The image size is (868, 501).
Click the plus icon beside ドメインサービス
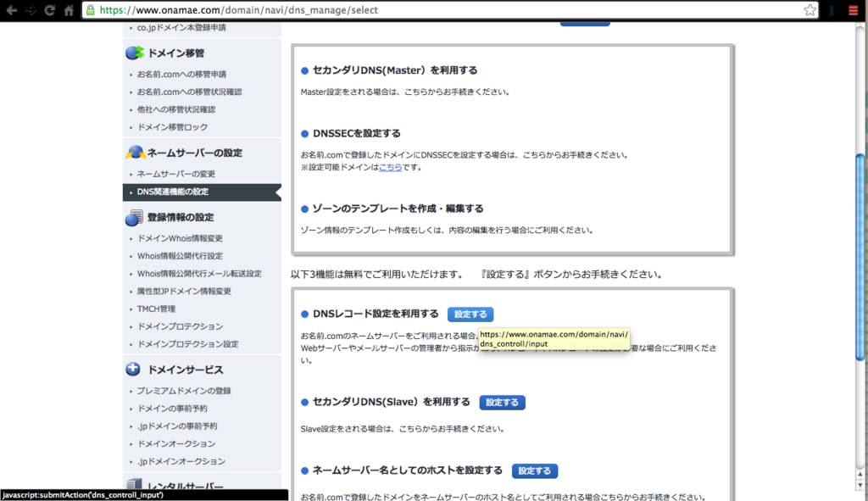pos(133,369)
